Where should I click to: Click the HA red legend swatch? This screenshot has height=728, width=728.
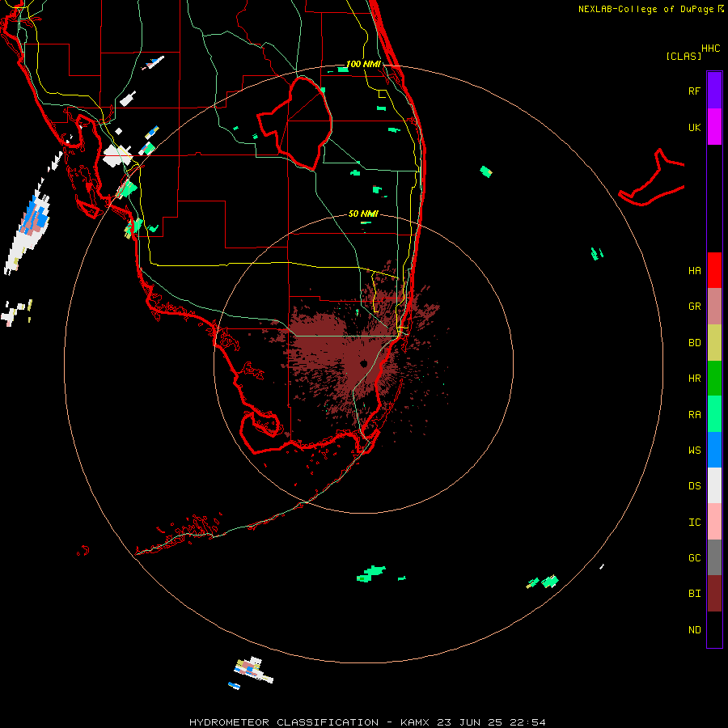[x=714, y=270]
